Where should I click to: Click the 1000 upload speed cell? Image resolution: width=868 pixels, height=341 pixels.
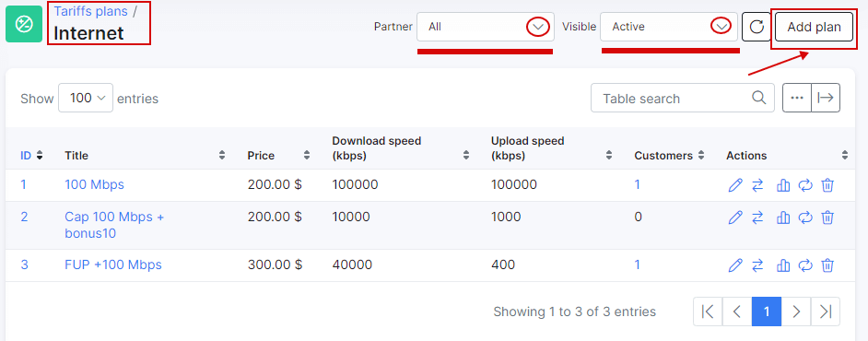point(506,217)
